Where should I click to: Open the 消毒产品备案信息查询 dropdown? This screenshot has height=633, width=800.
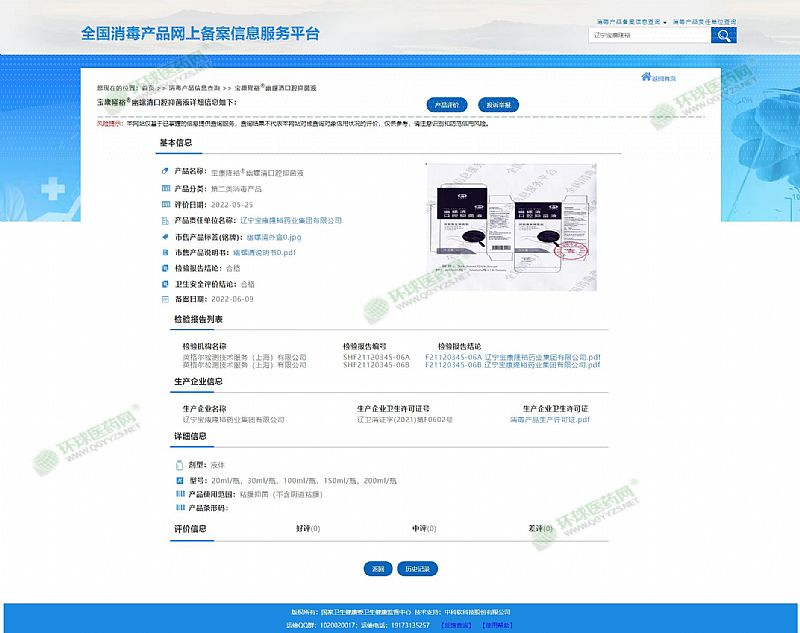click(632, 22)
